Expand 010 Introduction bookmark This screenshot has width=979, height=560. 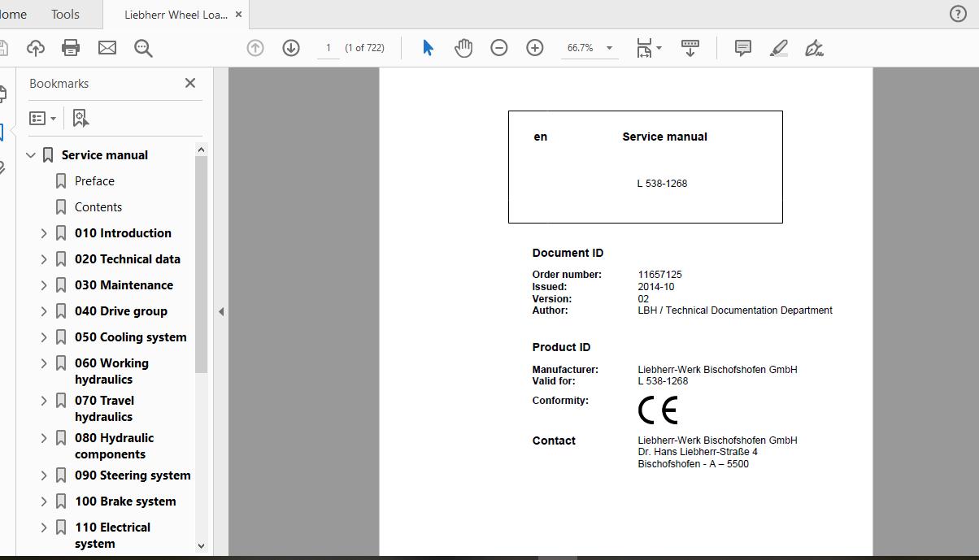44,232
